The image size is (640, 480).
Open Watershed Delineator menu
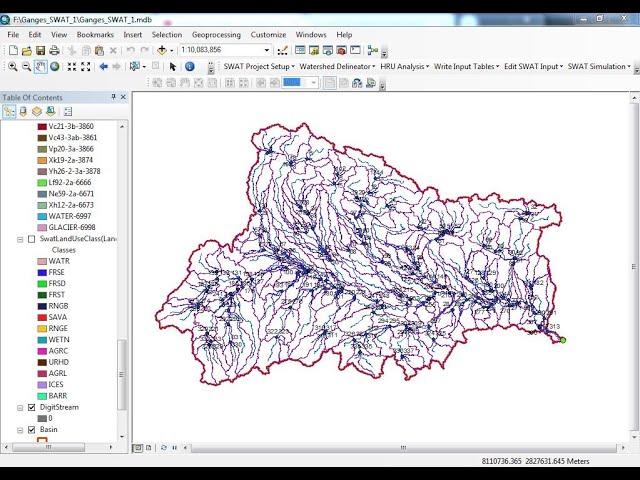(x=337, y=67)
